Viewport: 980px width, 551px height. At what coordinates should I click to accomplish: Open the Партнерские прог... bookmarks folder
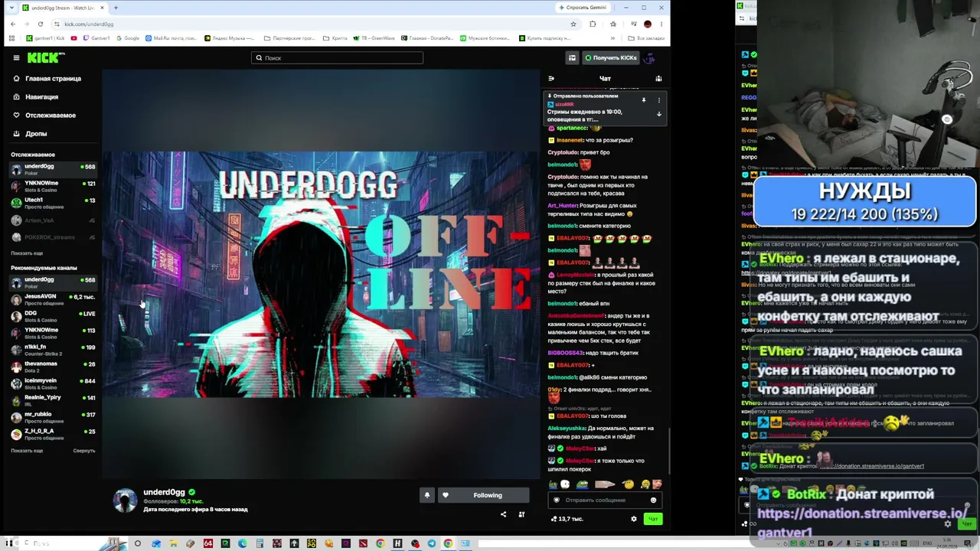pos(289,38)
